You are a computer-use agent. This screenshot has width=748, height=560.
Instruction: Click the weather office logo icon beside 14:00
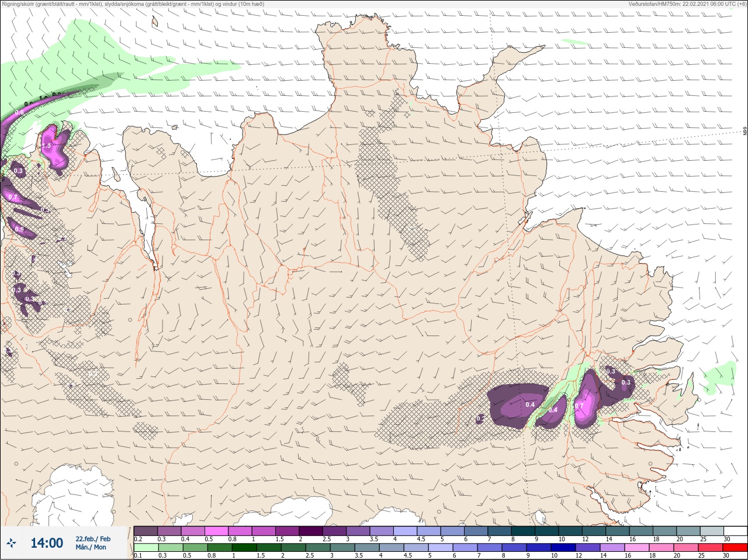(11, 543)
